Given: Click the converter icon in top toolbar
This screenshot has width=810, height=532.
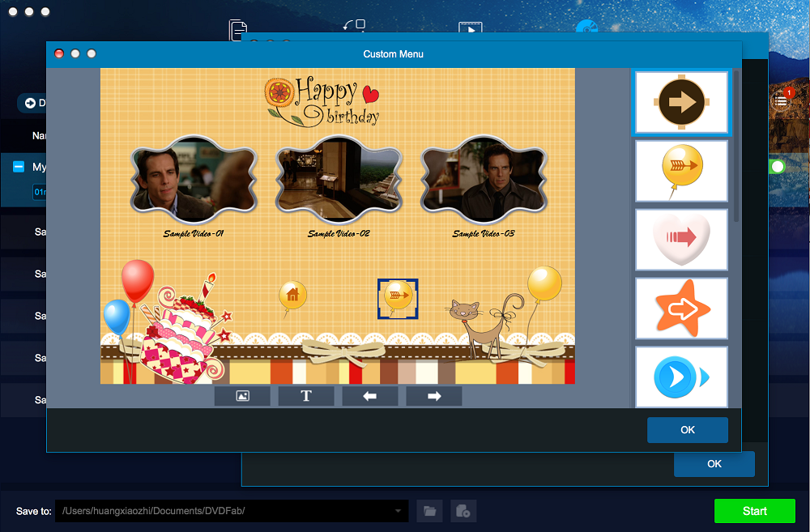Looking at the screenshot, I should tap(355, 26).
